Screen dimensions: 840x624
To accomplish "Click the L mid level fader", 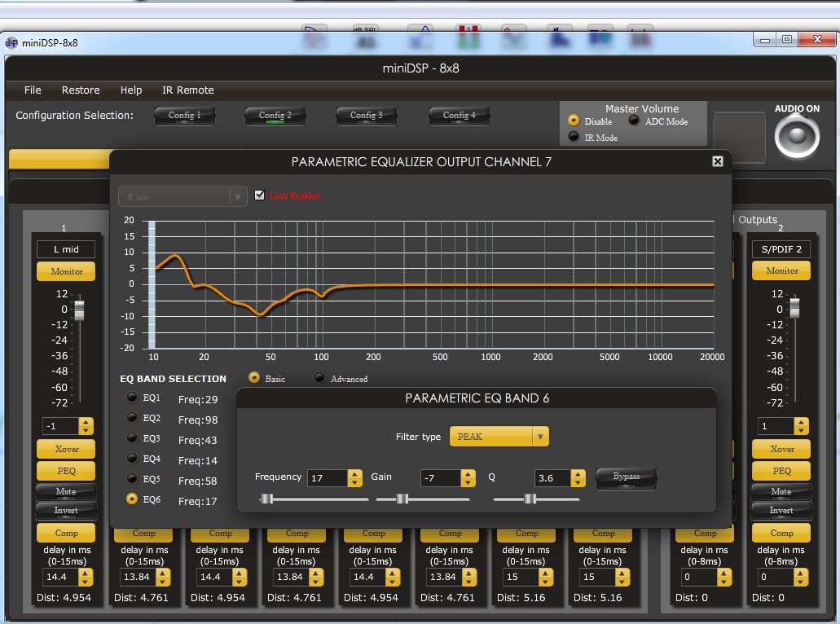I will [x=79, y=310].
